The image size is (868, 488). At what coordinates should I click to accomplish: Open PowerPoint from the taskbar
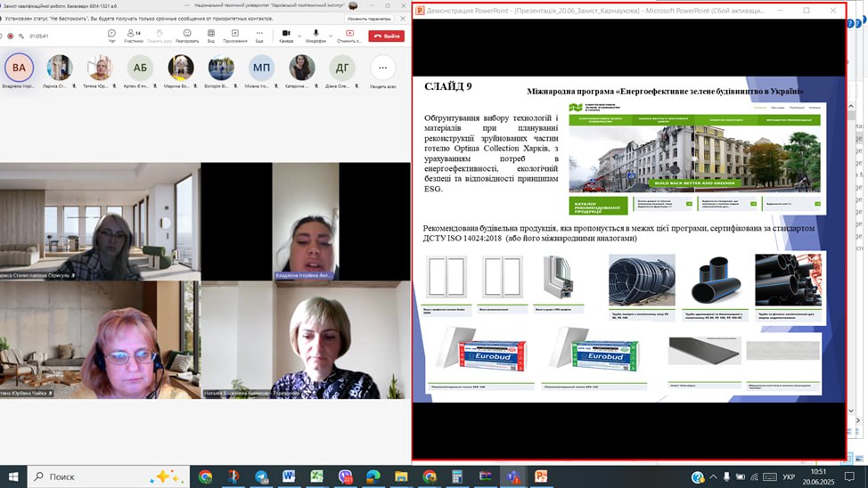tap(540, 476)
